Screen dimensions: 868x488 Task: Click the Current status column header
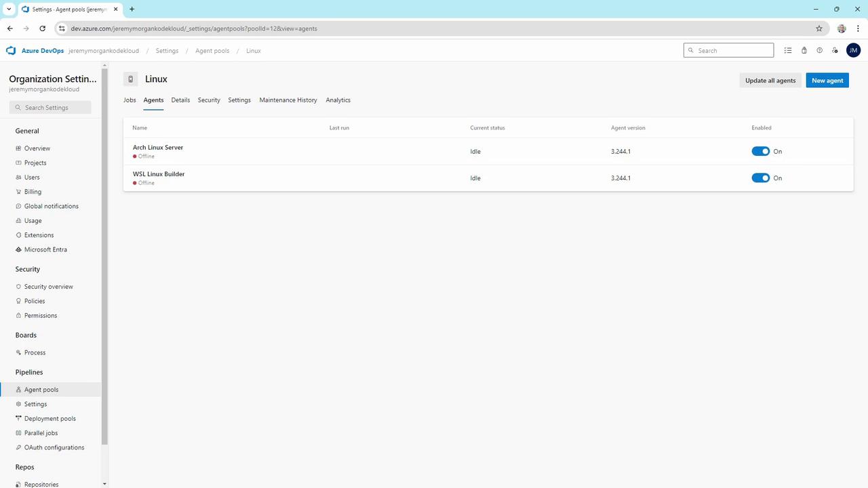pyautogui.click(x=488, y=128)
